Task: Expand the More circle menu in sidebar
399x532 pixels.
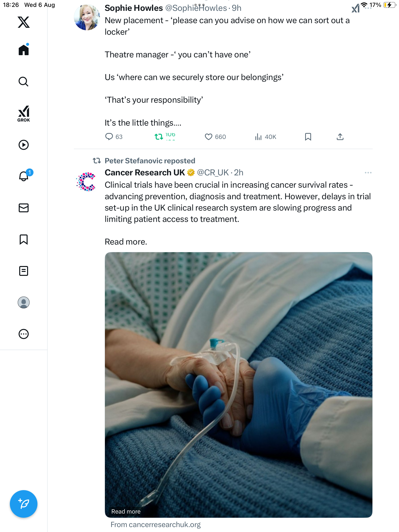Action: click(24, 334)
